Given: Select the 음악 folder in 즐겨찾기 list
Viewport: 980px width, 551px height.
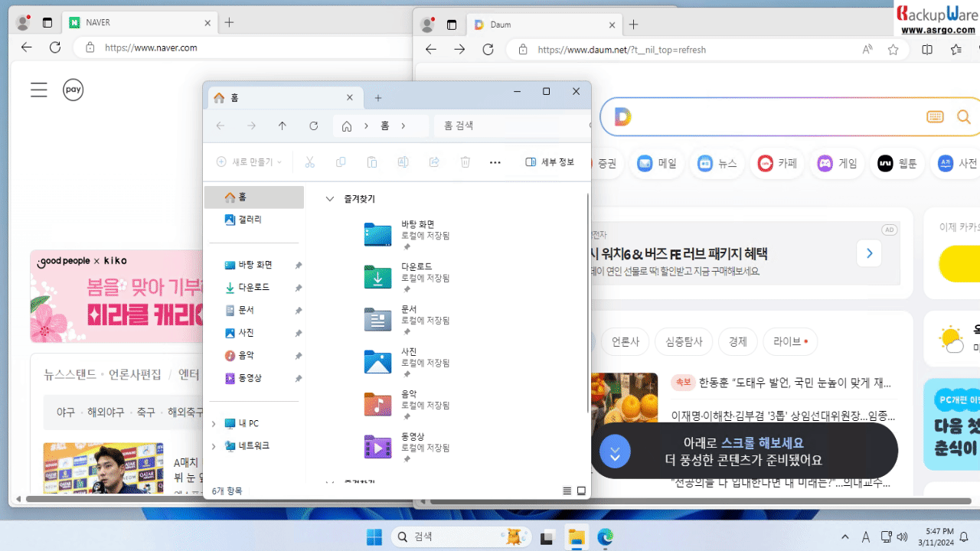Looking at the screenshot, I should (407, 404).
